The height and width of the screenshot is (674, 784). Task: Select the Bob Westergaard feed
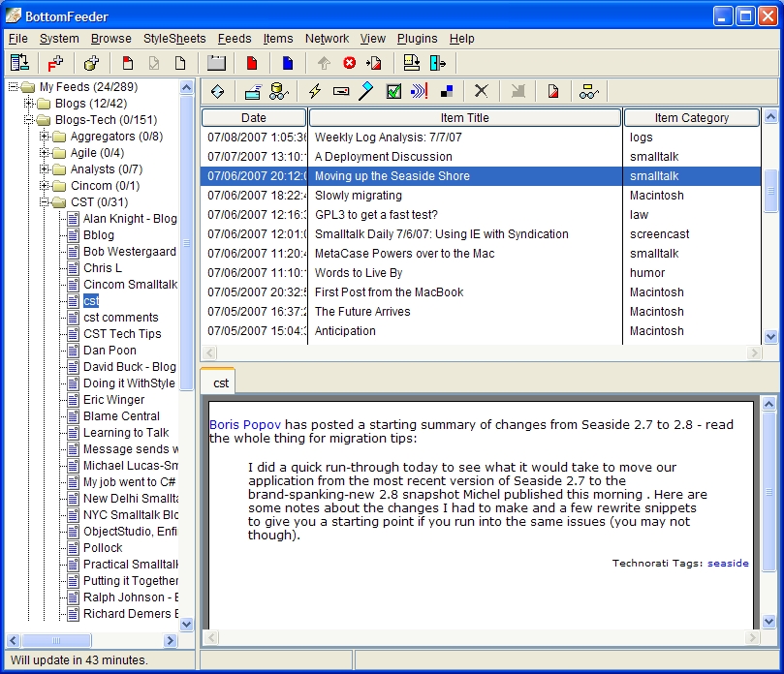(x=130, y=252)
